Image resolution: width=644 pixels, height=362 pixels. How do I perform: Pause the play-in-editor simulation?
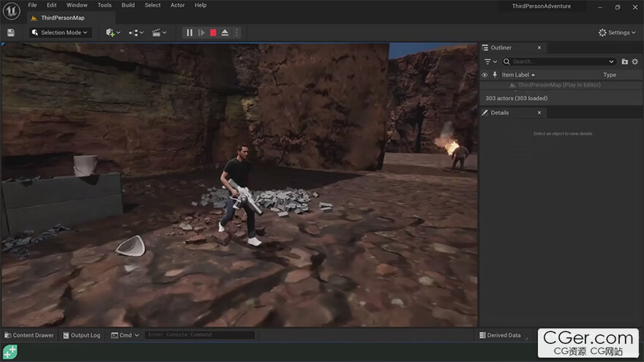(190, 32)
